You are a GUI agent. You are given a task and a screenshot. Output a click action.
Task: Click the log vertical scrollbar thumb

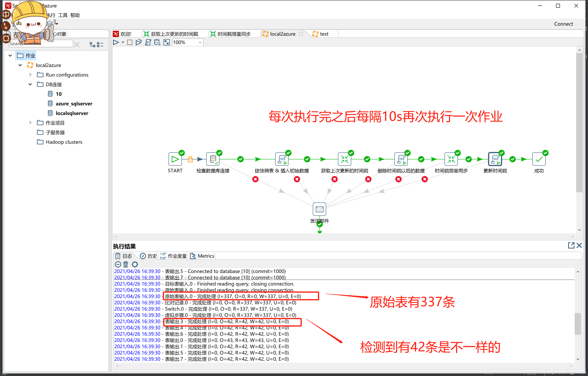578,324
